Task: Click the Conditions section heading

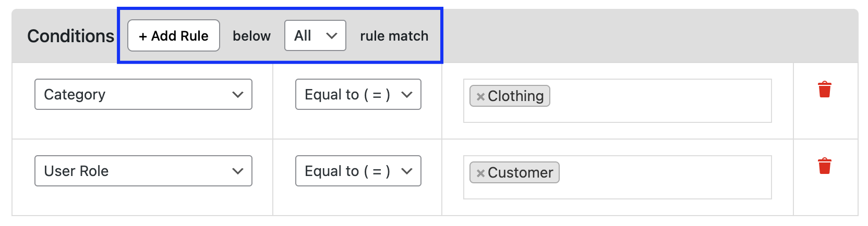Action: click(x=70, y=36)
